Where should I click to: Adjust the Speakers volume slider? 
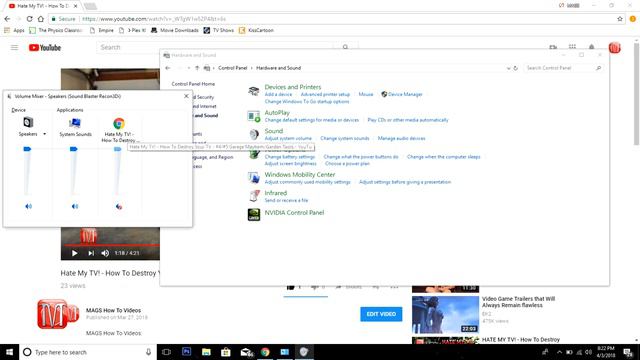[x=27, y=149]
